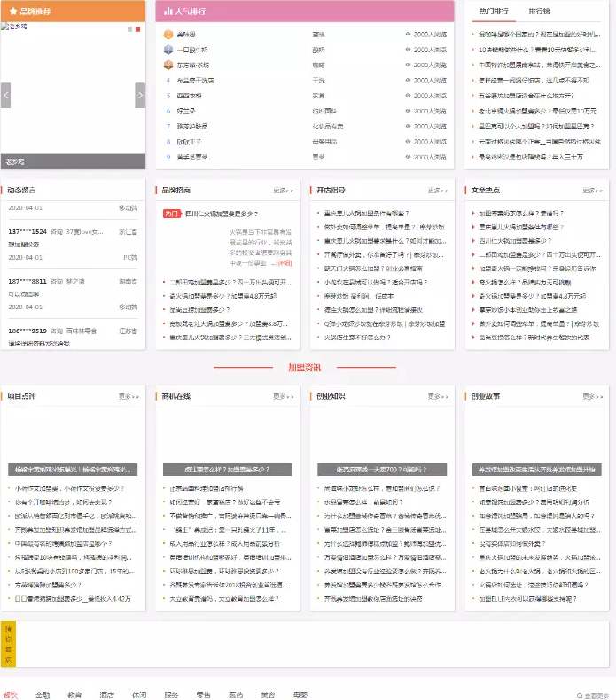Click the red 热门 tag in 品牌招商
The height and width of the screenshot is (700, 616).
pyautogui.click(x=172, y=214)
